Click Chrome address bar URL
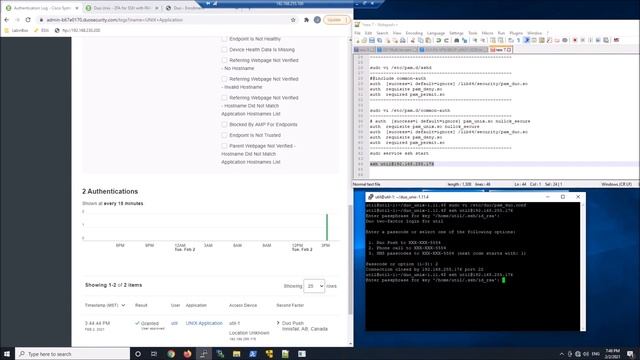 (x=114, y=20)
